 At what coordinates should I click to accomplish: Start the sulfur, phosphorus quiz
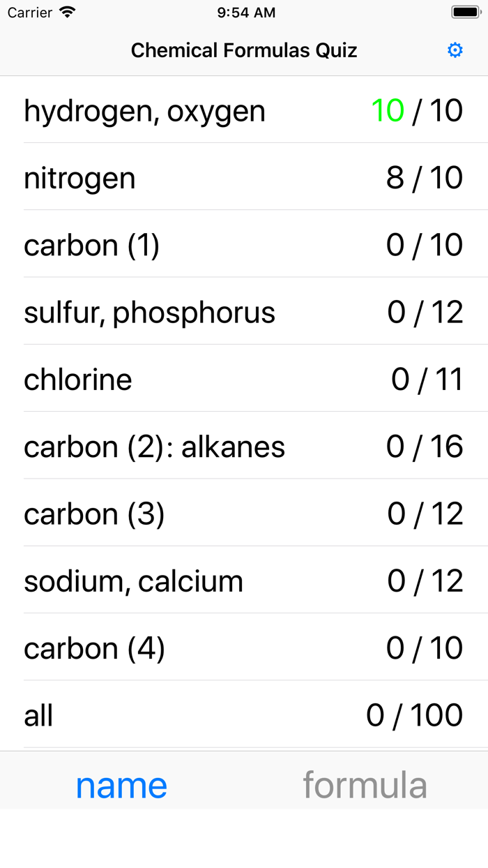(244, 312)
